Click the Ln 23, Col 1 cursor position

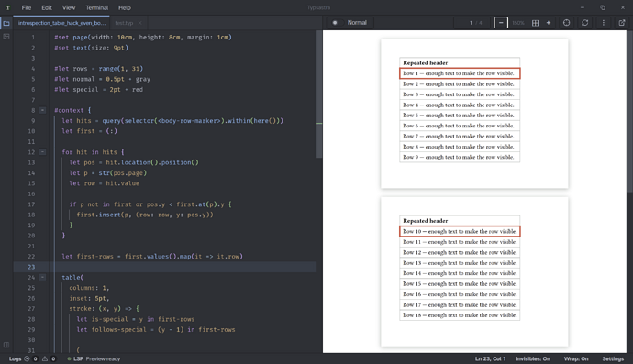pyautogui.click(x=490, y=358)
